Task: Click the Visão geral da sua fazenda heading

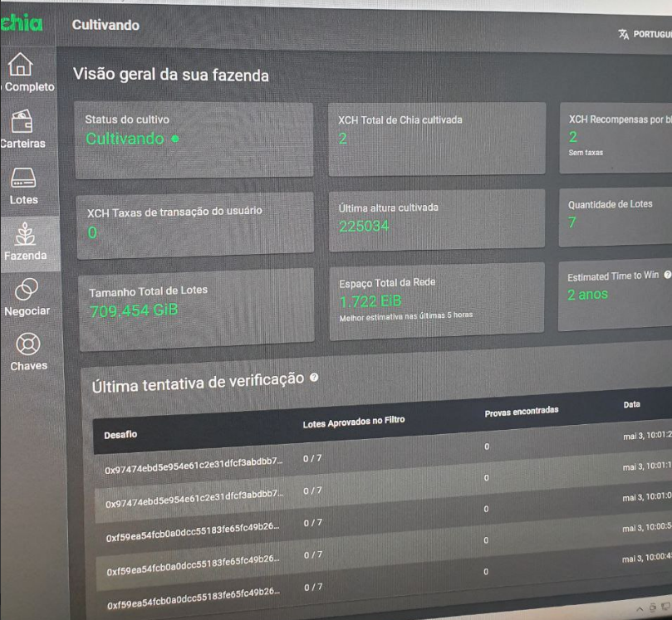Action: pos(170,75)
